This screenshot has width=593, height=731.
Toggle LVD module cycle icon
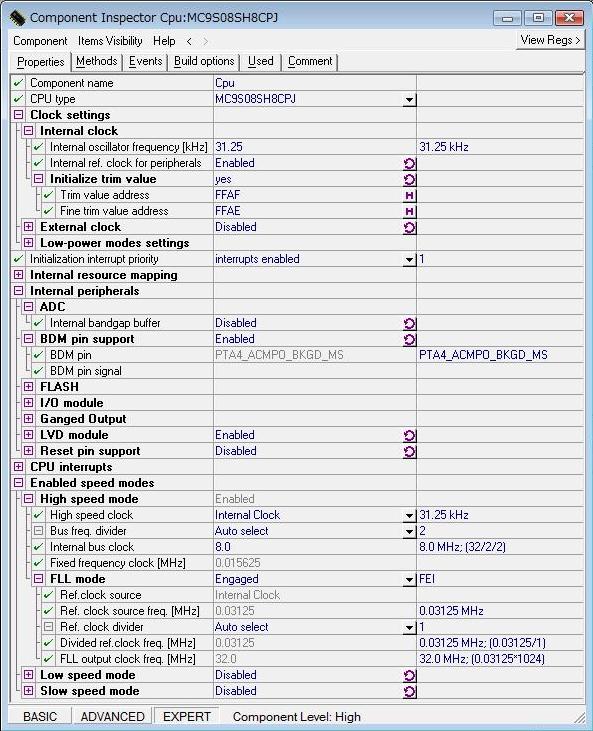(409, 435)
